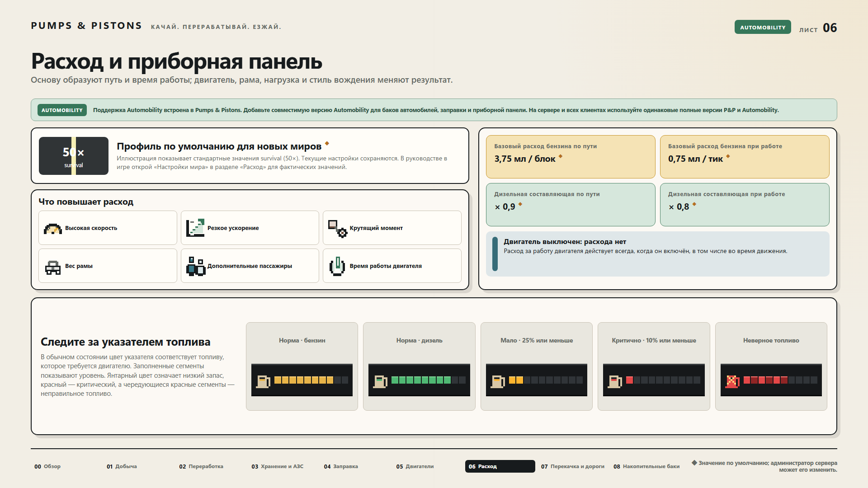Click the Двигатель выключен: расхода нет note
This screenshot has width=868, height=488.
click(658, 254)
